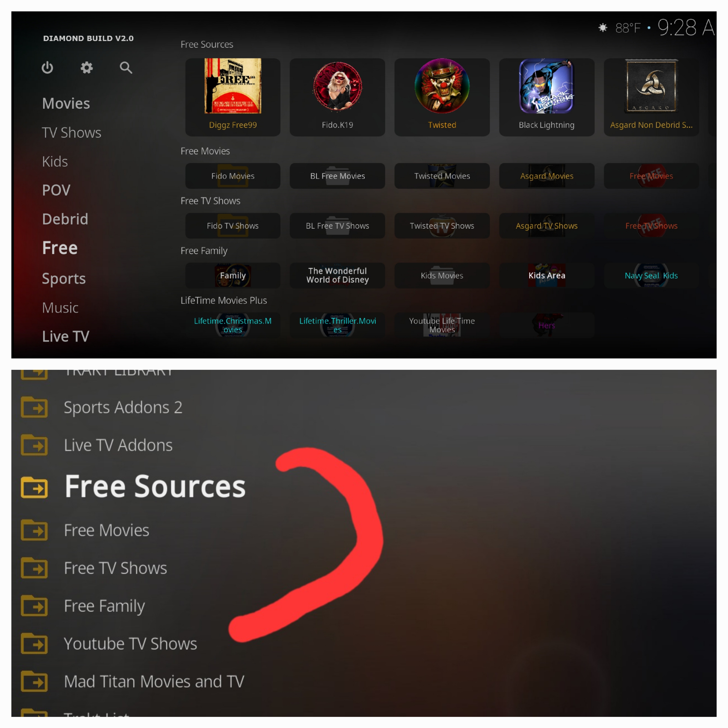The height and width of the screenshot is (728, 728).
Task: Open BL Free TV Shows button
Action: tap(338, 226)
